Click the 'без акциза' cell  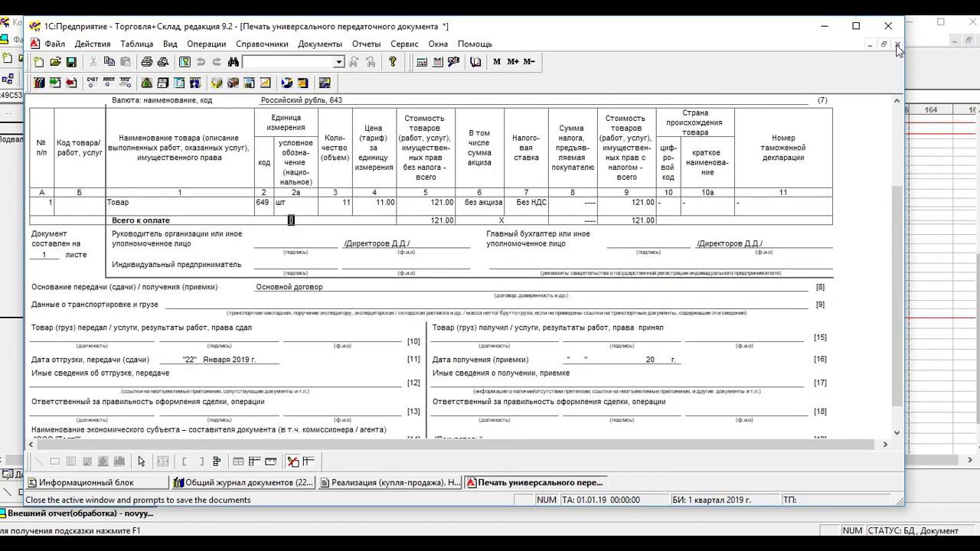tap(479, 203)
